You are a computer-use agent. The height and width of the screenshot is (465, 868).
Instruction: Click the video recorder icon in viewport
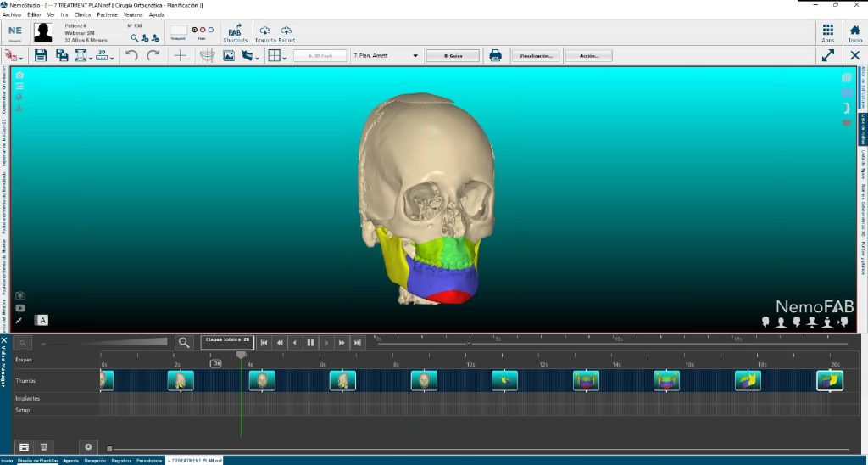click(20, 308)
